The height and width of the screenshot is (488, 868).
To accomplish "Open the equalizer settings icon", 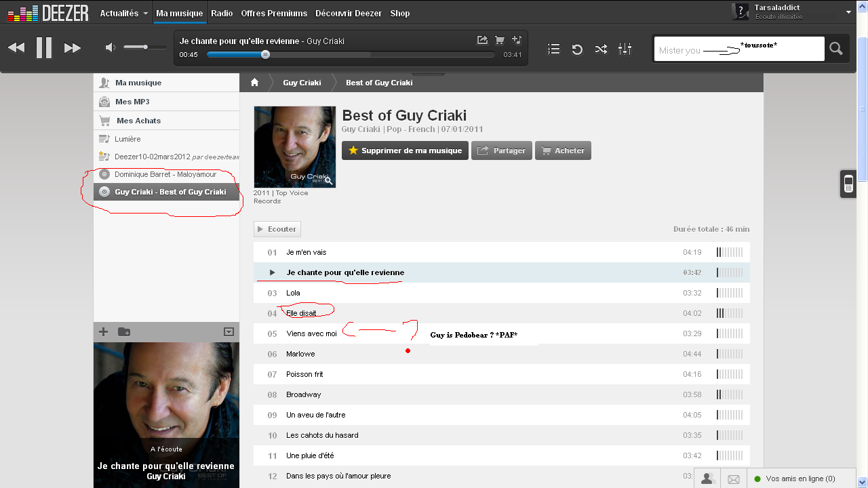I will 625,49.
